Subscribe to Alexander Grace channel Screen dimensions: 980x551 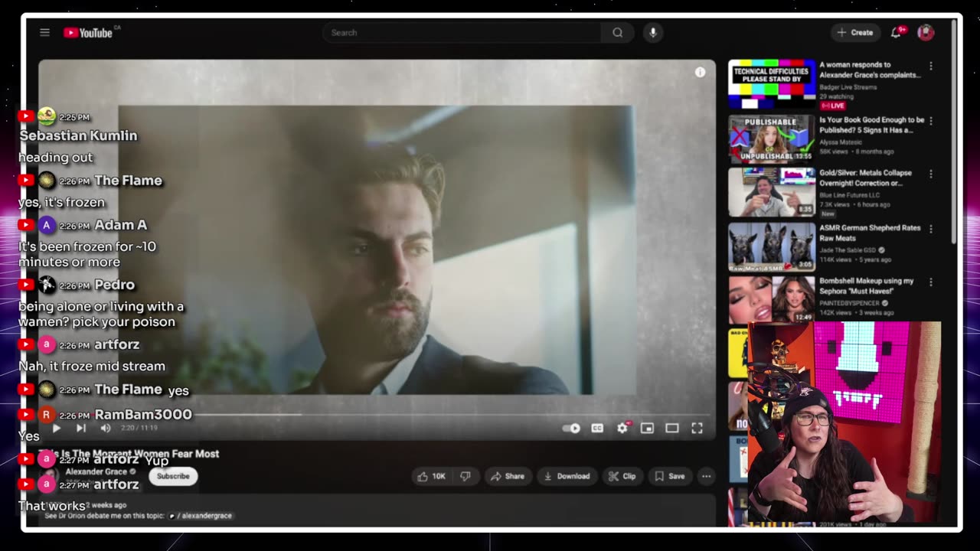point(173,476)
